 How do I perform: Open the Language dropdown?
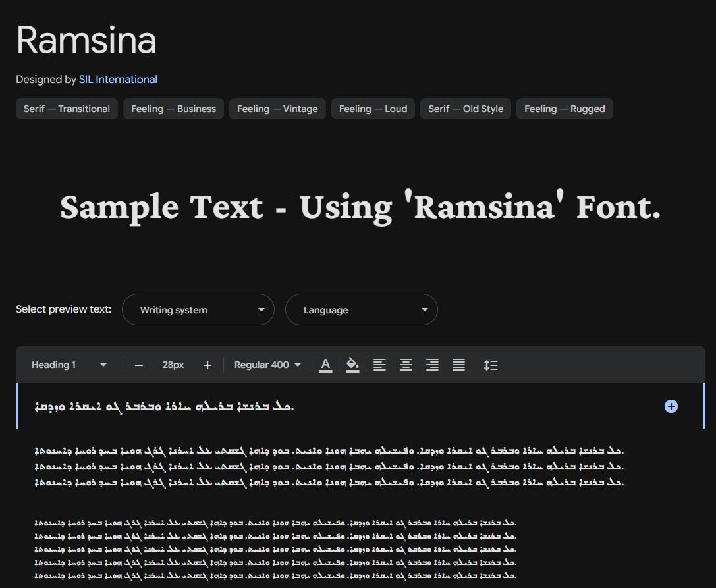[x=362, y=309]
